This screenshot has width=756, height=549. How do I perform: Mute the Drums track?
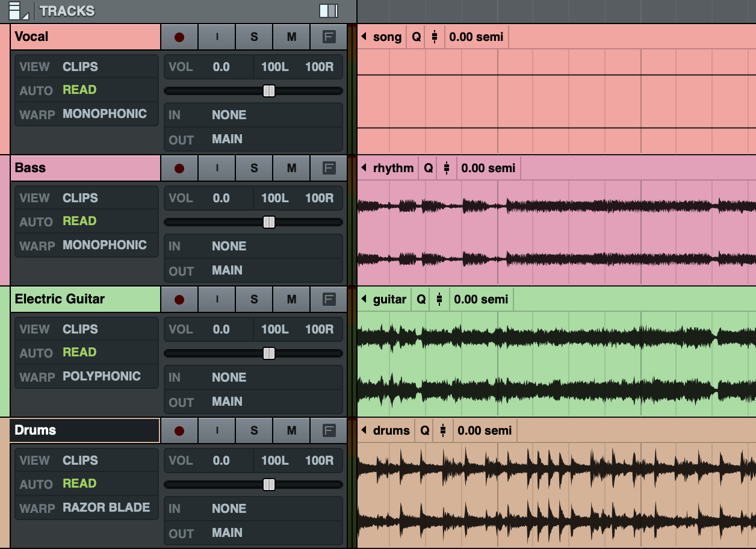[291, 430]
